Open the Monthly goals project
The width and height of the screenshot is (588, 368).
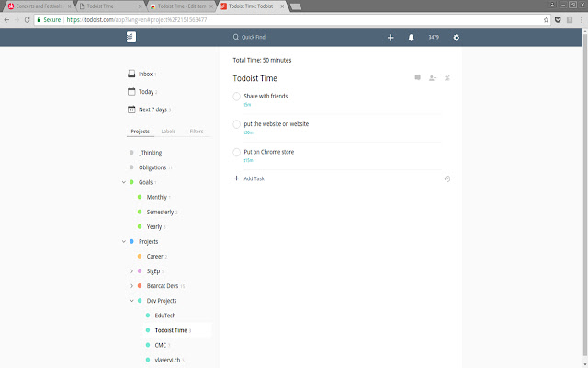tap(157, 197)
